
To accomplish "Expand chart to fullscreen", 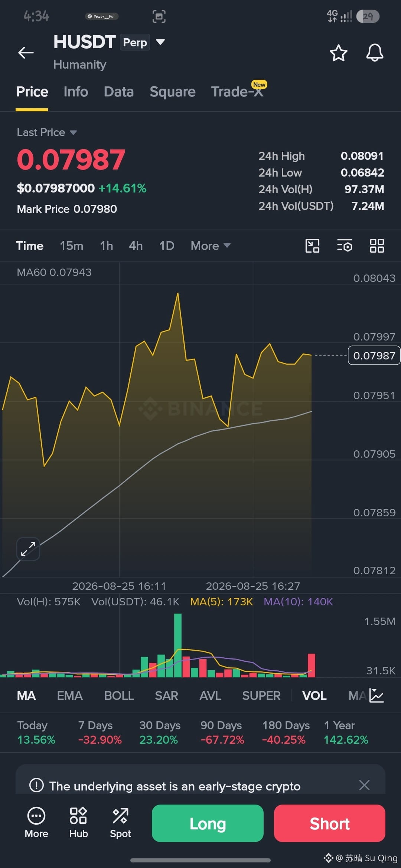I will (28, 549).
